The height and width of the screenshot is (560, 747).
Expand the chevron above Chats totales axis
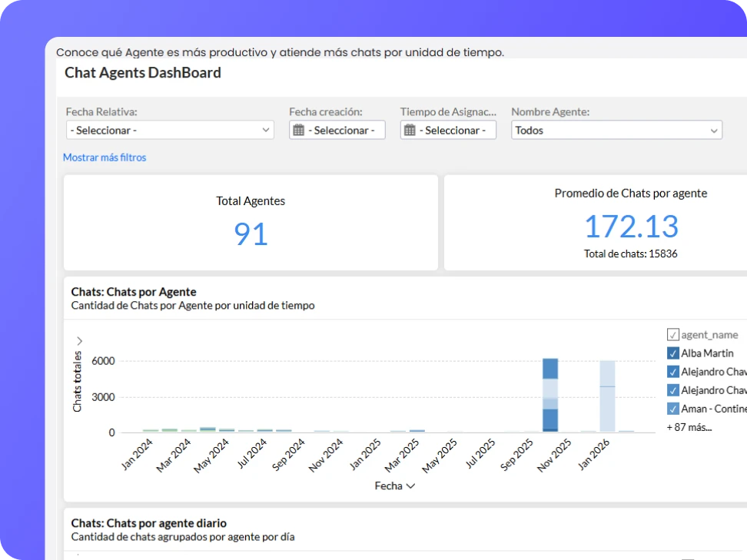tap(79, 340)
